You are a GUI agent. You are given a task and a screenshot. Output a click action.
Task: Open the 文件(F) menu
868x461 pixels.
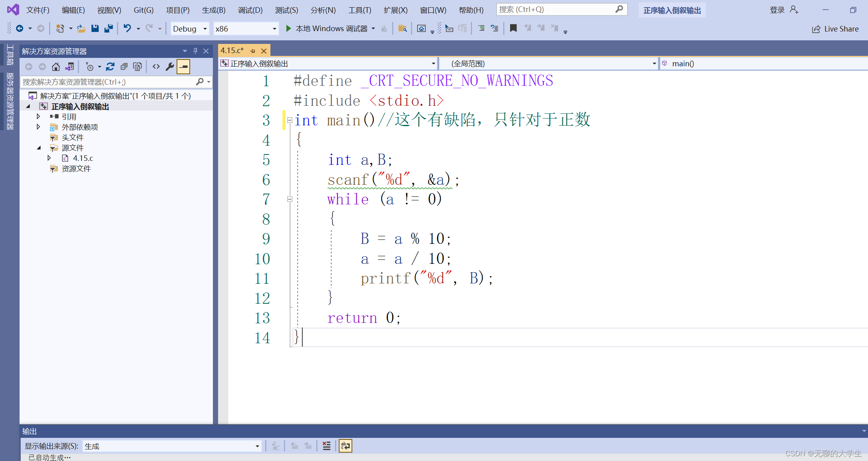38,10
